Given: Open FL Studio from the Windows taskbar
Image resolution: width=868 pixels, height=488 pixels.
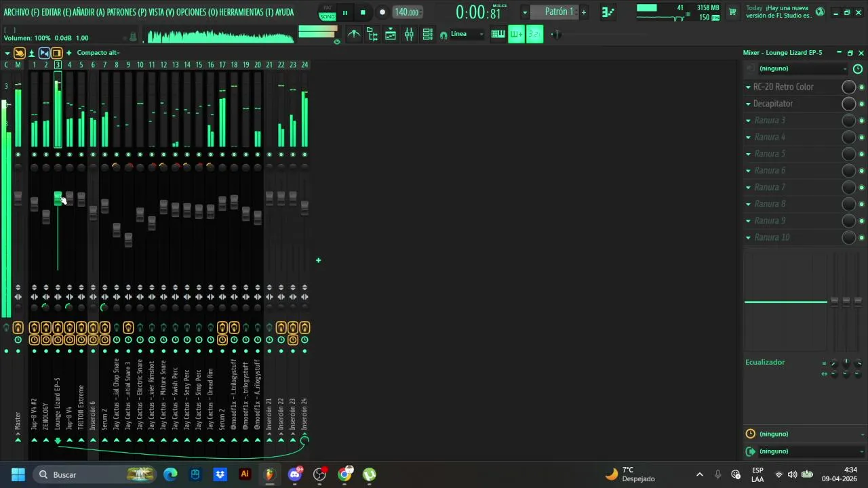Looking at the screenshot, I should tap(270, 474).
